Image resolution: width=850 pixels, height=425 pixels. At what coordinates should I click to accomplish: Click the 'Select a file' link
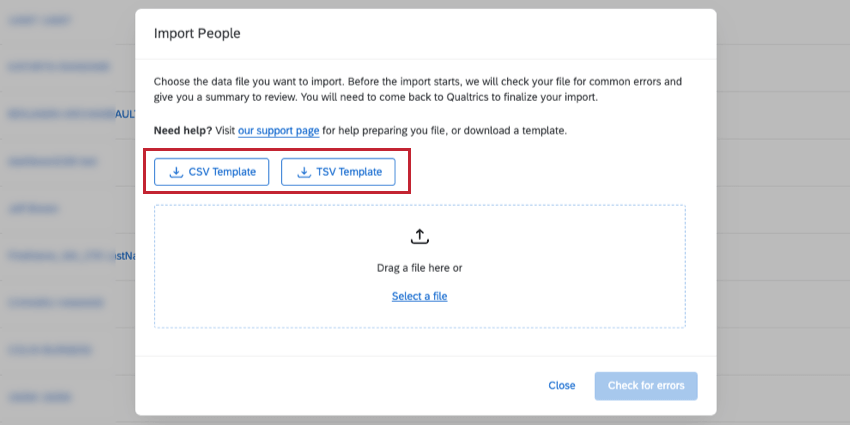coord(419,296)
